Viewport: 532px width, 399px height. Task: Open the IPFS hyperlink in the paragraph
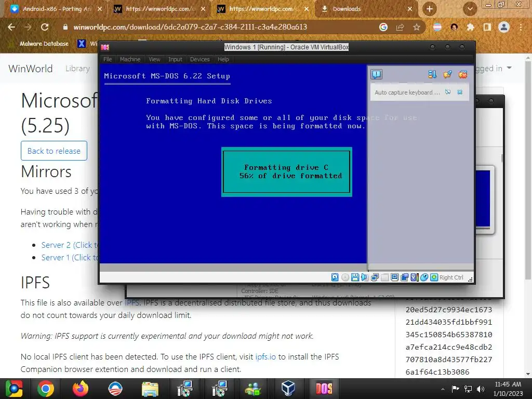[132, 303]
